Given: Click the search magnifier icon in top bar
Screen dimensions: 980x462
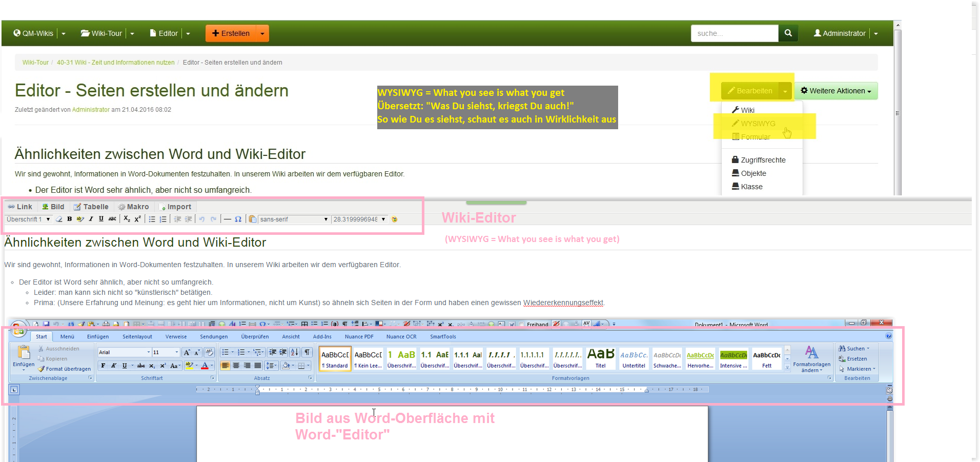Looking at the screenshot, I should tap(788, 33).
